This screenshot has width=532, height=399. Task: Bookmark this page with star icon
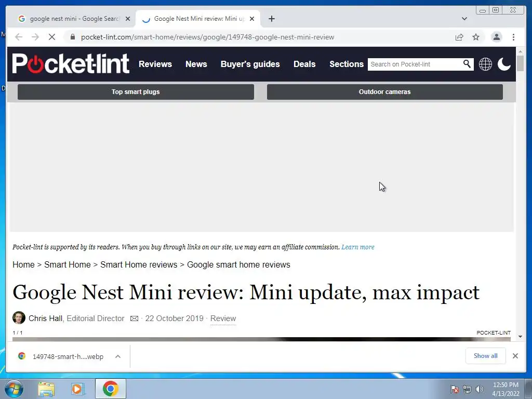pos(476,37)
